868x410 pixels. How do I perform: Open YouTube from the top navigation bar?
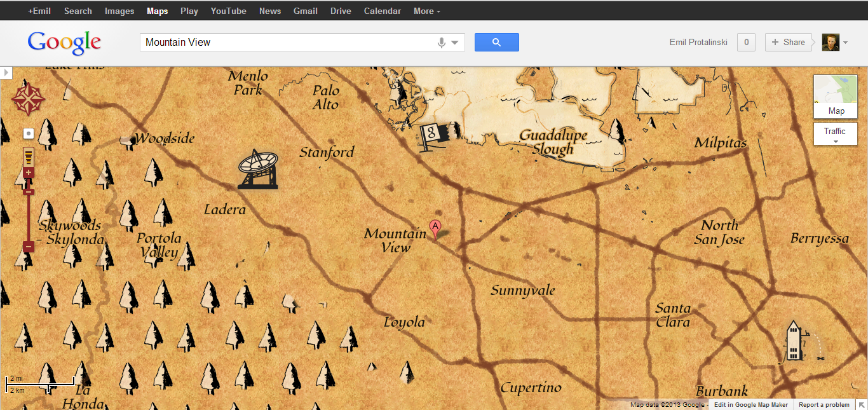coord(228,11)
